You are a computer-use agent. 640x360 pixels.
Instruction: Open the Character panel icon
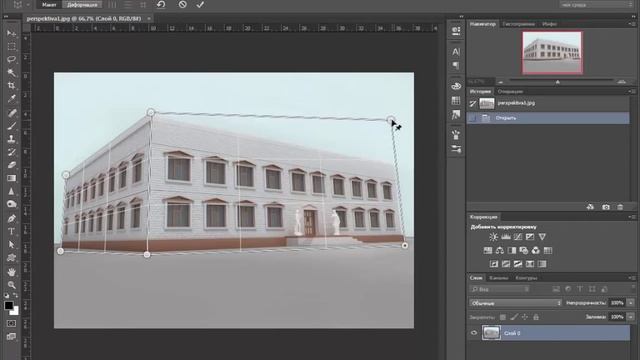click(x=456, y=52)
